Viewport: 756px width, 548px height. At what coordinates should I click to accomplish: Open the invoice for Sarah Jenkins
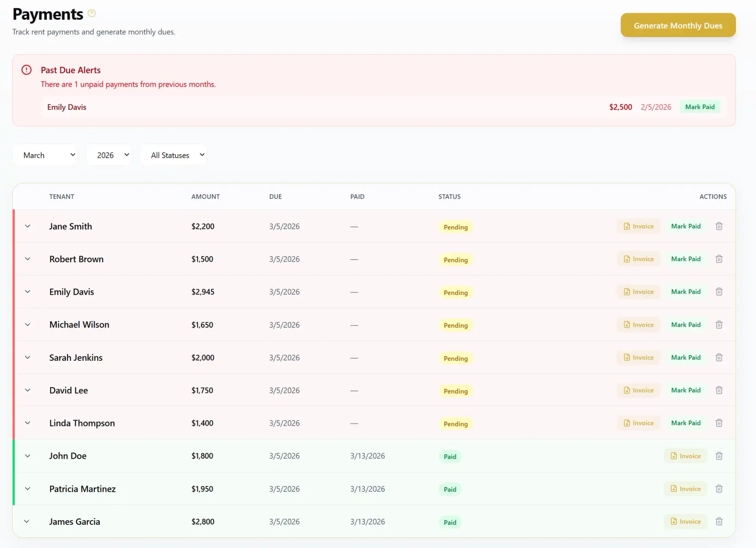(x=638, y=357)
